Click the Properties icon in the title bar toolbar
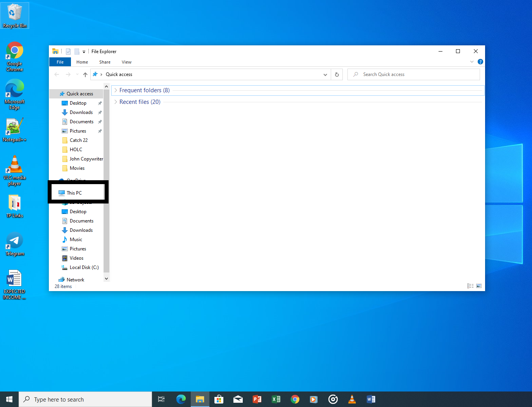Screen dimensions: 532x407 pos(68,52)
